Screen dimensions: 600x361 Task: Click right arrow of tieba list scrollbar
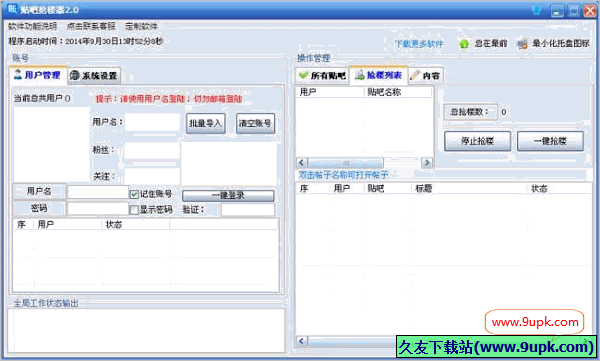click(x=427, y=163)
